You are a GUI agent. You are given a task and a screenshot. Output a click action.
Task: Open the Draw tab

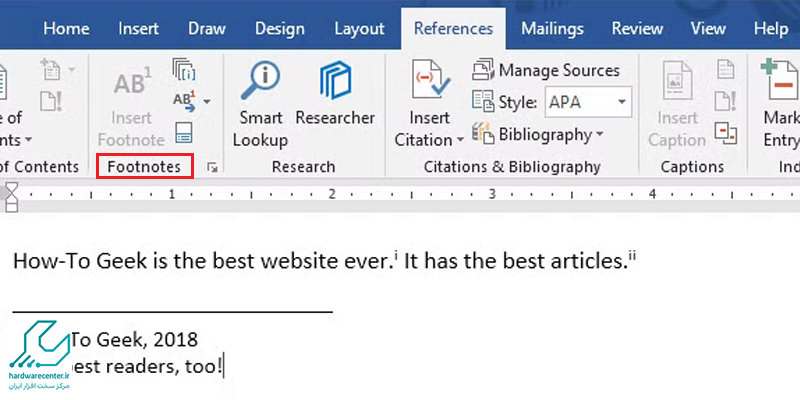(x=207, y=29)
